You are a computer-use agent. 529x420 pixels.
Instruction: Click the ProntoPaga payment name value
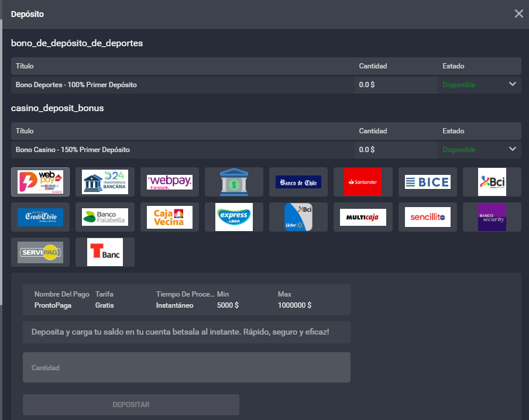click(x=53, y=305)
